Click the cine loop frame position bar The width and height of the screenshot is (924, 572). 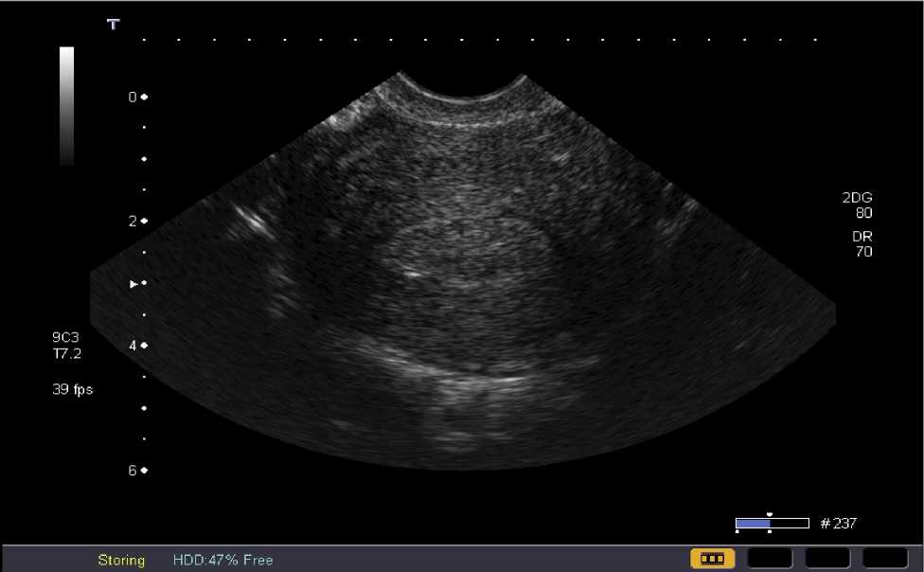[x=772, y=523]
